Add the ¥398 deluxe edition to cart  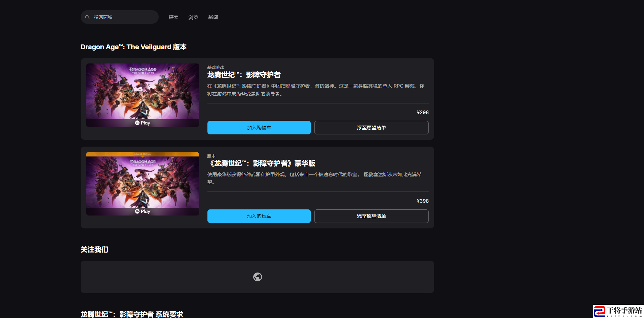click(x=259, y=216)
